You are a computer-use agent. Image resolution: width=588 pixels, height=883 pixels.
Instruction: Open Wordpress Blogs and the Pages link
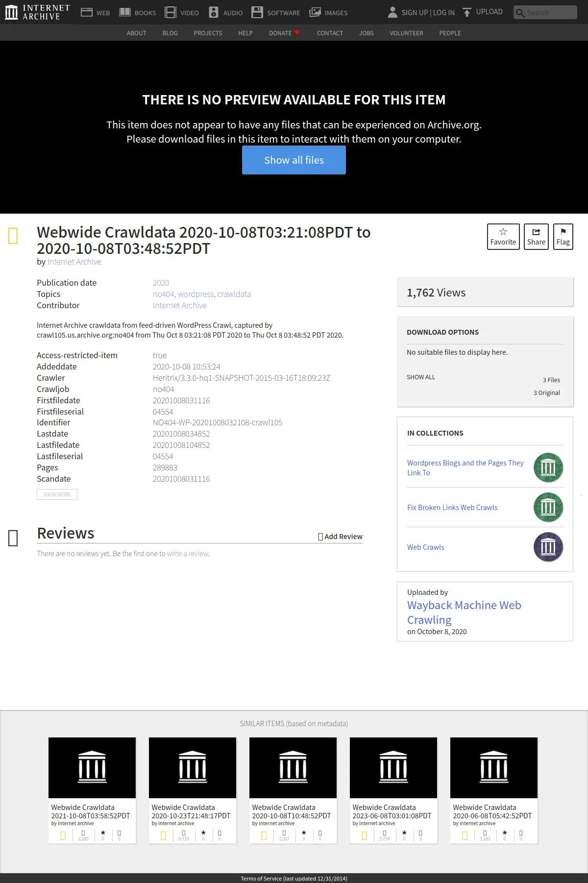(x=465, y=467)
